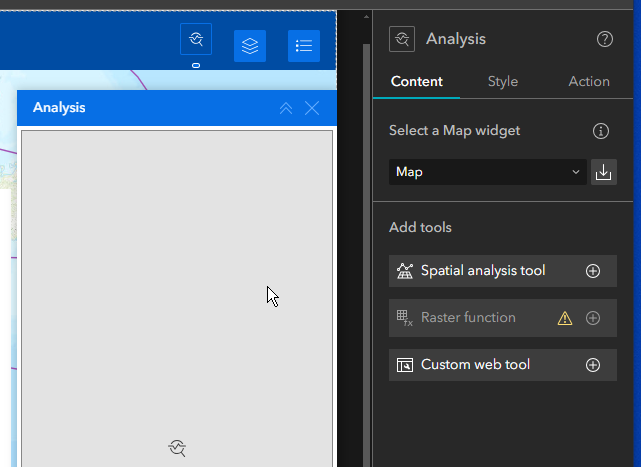Image resolution: width=641 pixels, height=467 pixels.
Task: Open the Map widget dropdown
Action: (488, 172)
